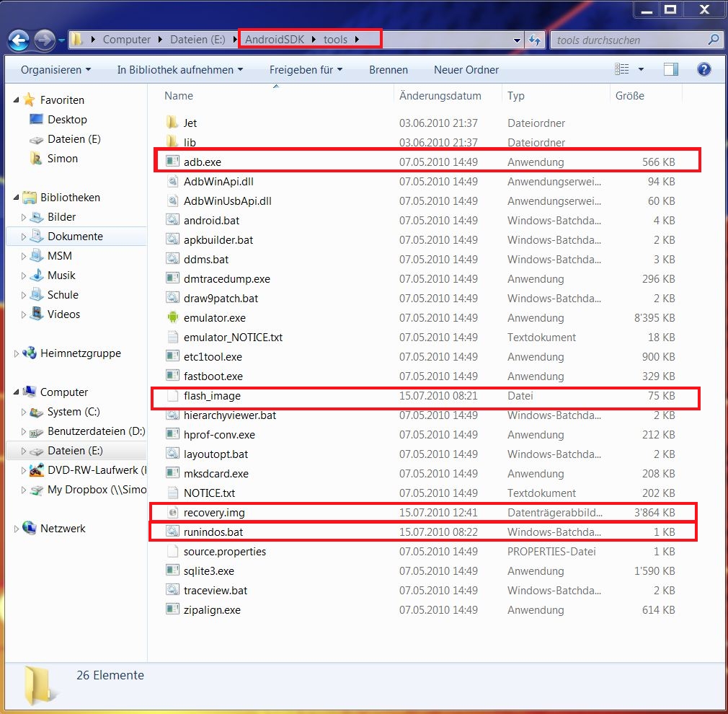Select the sqlite3.exe file icon
Screen dimensions: 728x714
point(173,571)
